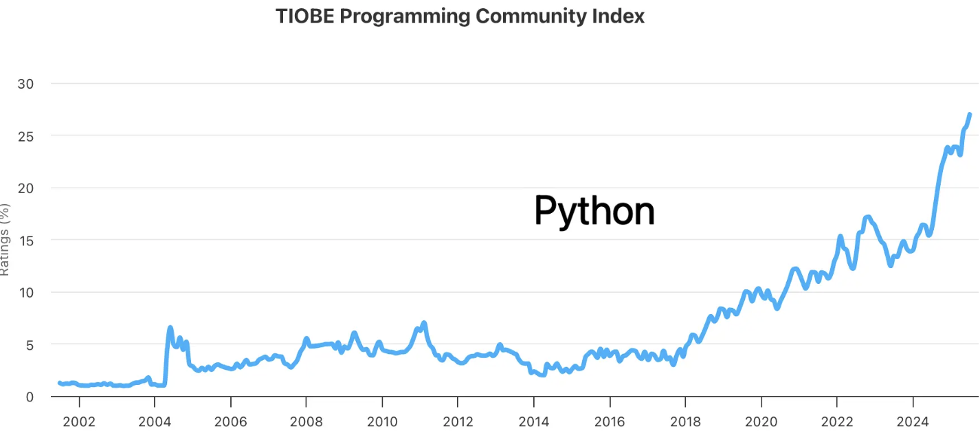Click the y-axis value '20'
Screen dimensions: 980x433
[x=25, y=188]
